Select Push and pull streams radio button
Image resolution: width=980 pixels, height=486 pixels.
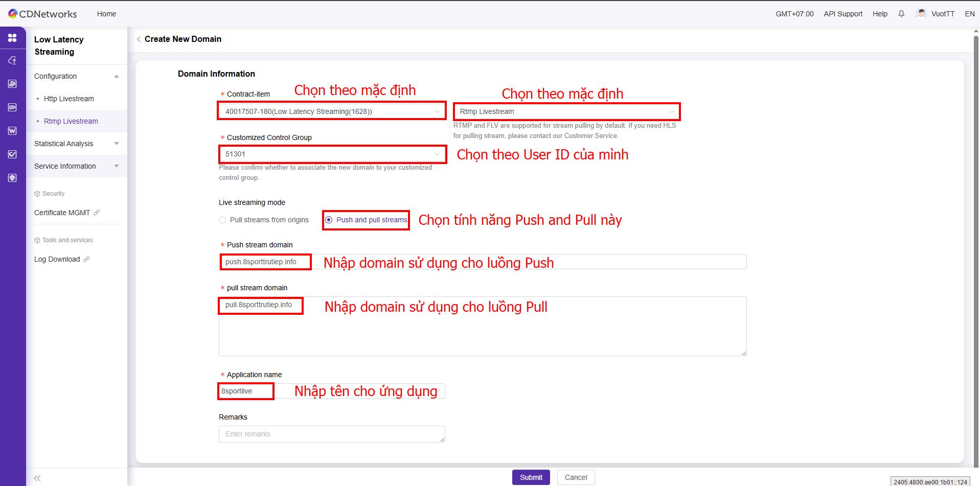[329, 220]
